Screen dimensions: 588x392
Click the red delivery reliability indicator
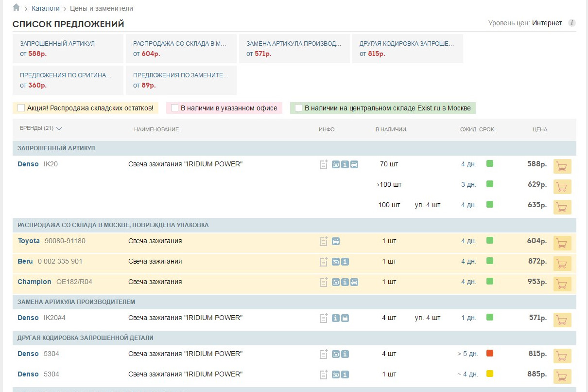(490, 353)
